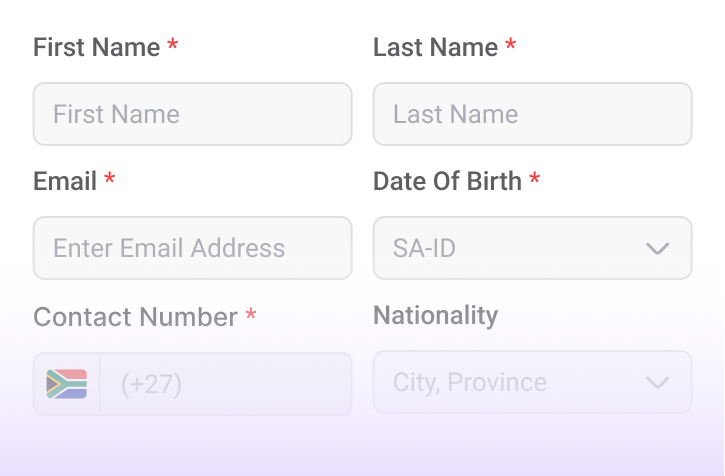
Task: Click the Date Of Birth label
Action: click(x=447, y=181)
